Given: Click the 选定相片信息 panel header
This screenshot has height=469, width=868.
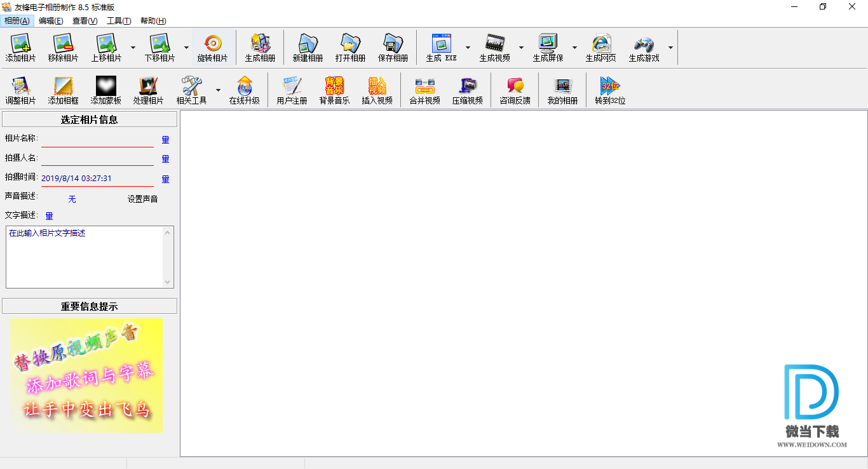Looking at the screenshot, I should coord(90,119).
